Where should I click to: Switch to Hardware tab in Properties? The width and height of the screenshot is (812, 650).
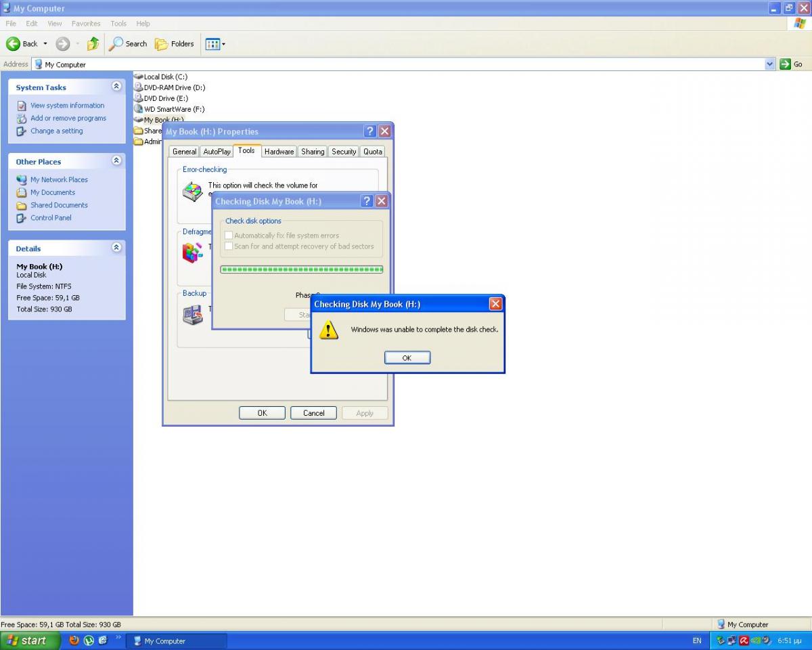click(x=279, y=152)
